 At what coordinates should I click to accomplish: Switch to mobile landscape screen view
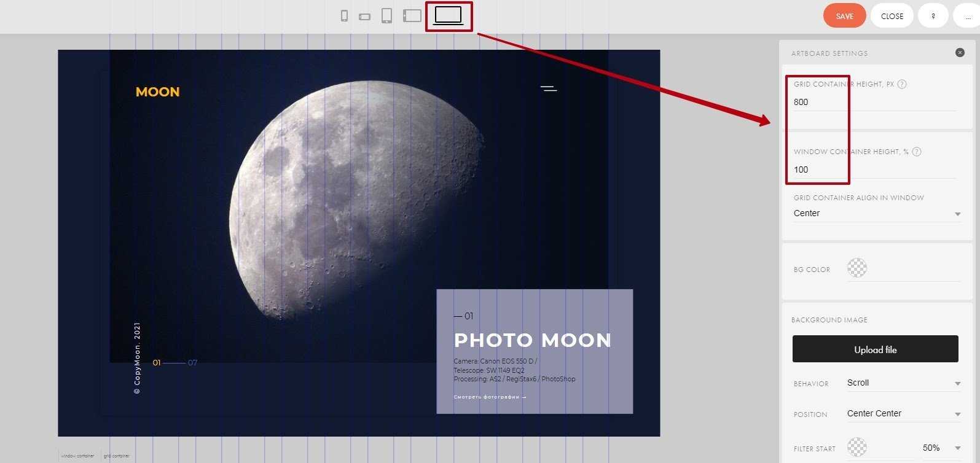pyautogui.click(x=364, y=17)
